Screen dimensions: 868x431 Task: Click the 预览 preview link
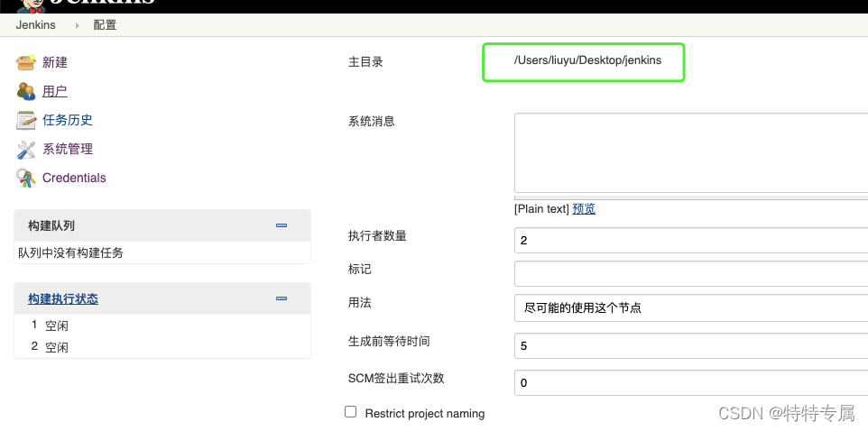pyautogui.click(x=584, y=208)
